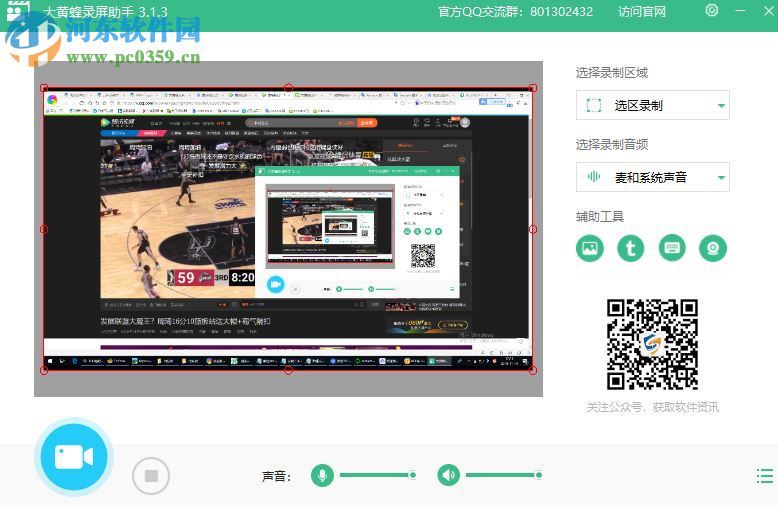The height and width of the screenshot is (505, 778).
Task: Click the top-middle selection edge handle
Action: [288, 88]
